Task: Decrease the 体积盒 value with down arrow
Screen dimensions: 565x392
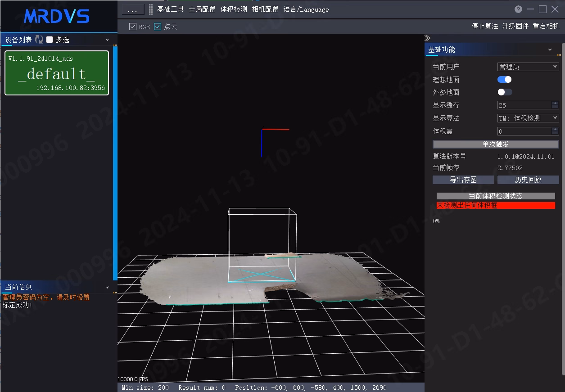Action: (556, 133)
